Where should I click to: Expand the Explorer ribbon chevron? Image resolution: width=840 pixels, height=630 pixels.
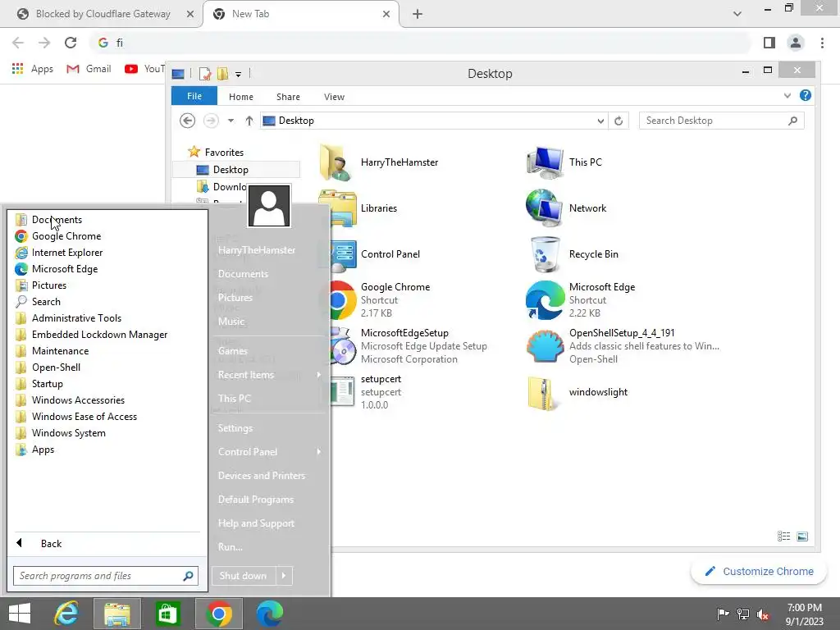click(x=787, y=96)
